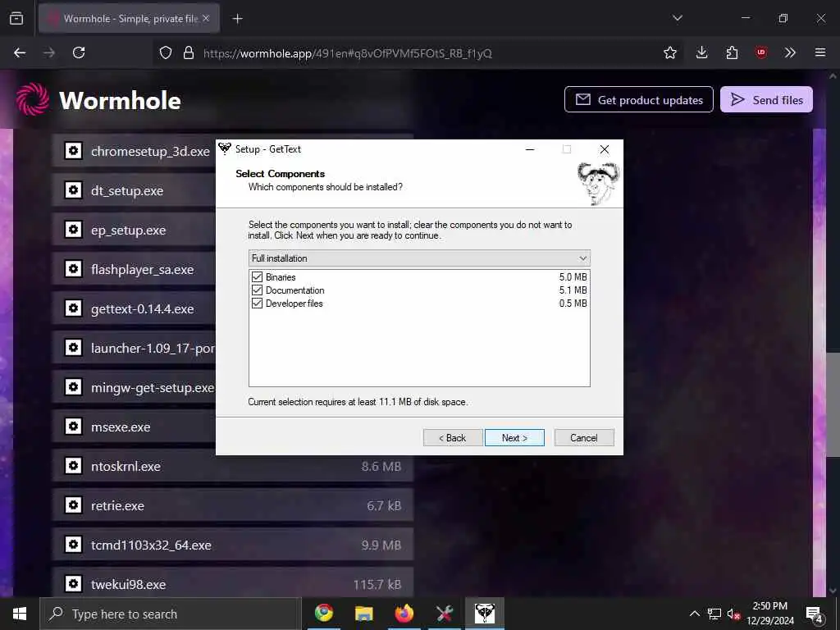Uncheck the Developer files component
This screenshot has height=630, width=840.
(257, 304)
